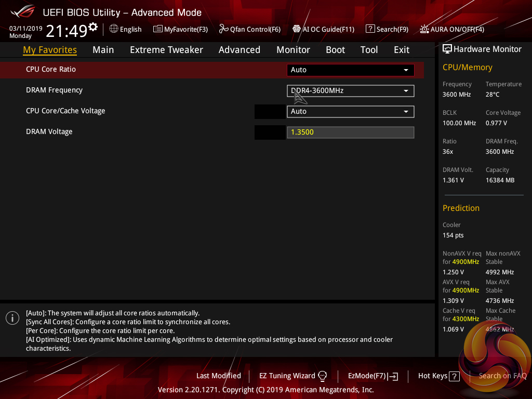This screenshot has height=399, width=532.
Task: Click the Hot Keys question mark box
Action: (x=454, y=376)
